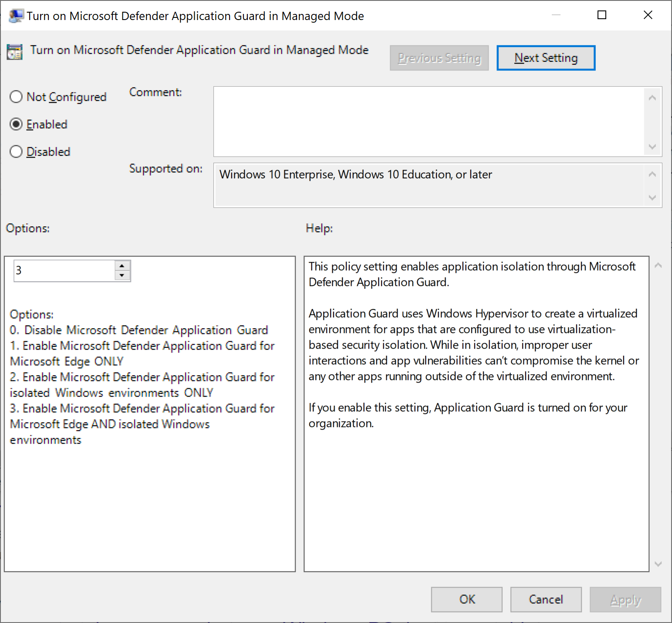This screenshot has height=623, width=672.
Task: Select the Not Configured radio button
Action: (x=16, y=97)
